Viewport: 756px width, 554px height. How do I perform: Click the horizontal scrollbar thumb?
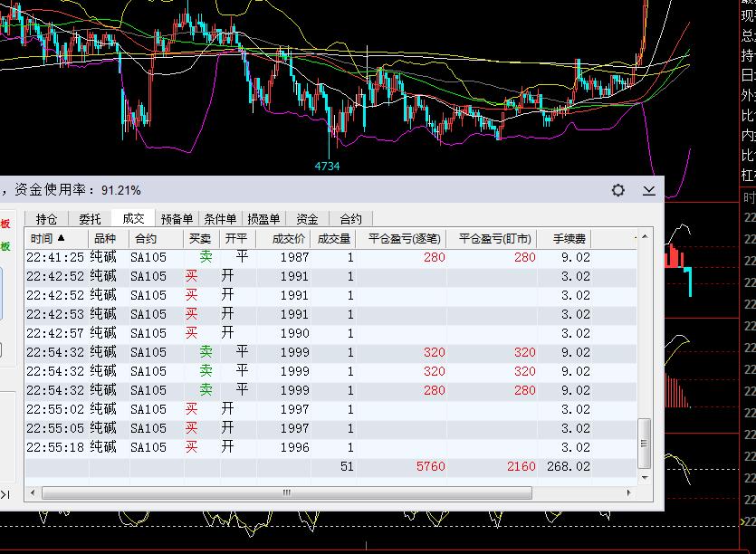click(x=287, y=492)
